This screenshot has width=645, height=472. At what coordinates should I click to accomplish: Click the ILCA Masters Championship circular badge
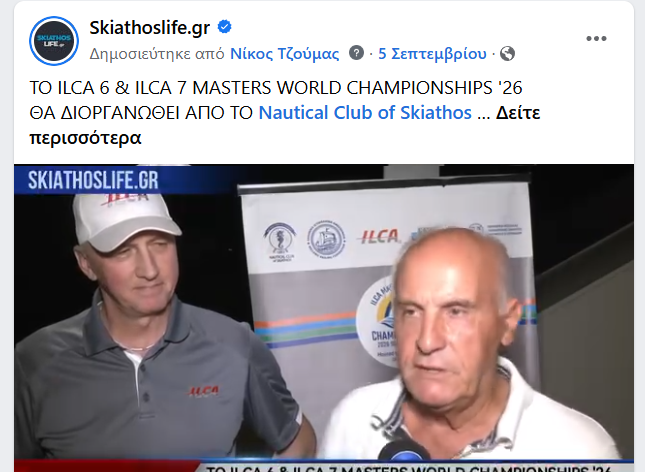pyautogui.click(x=376, y=320)
